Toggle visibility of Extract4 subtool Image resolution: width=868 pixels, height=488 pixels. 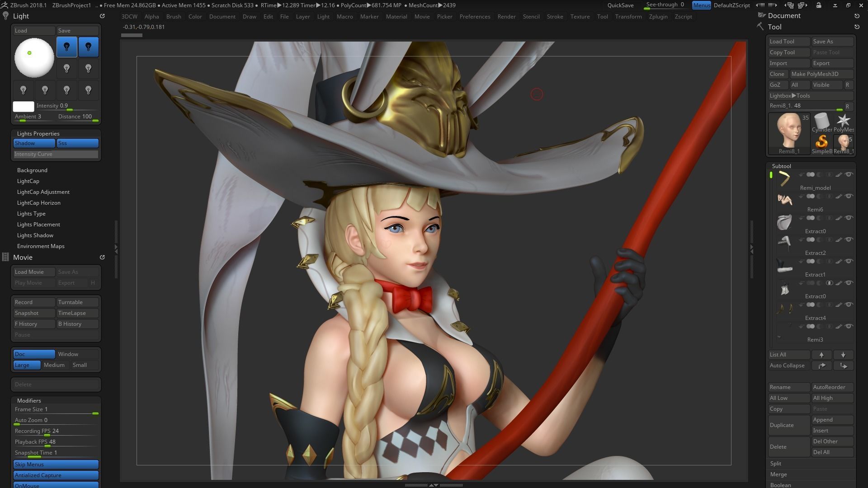[849, 305]
